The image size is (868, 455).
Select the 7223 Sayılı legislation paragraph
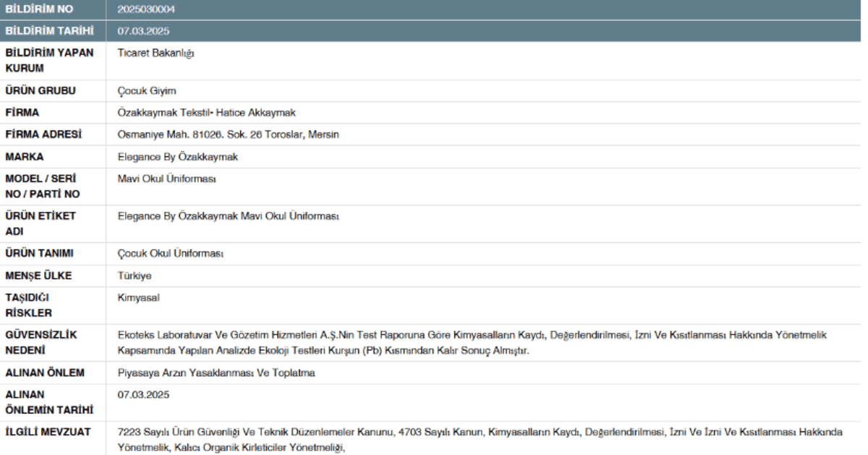[480, 440]
